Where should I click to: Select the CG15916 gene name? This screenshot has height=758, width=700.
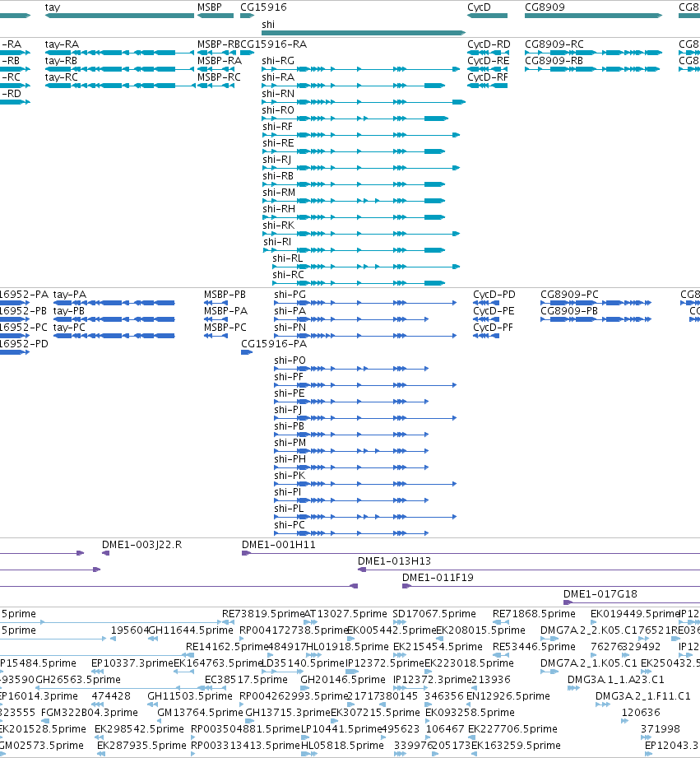(263, 7)
